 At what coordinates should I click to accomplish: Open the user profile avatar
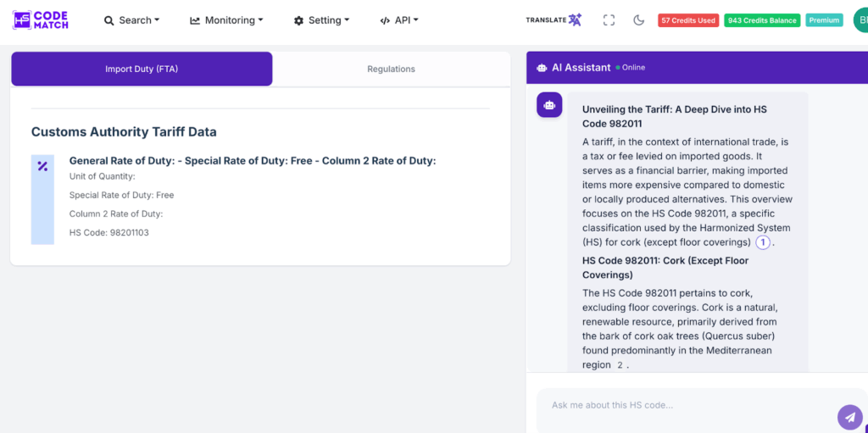point(860,20)
